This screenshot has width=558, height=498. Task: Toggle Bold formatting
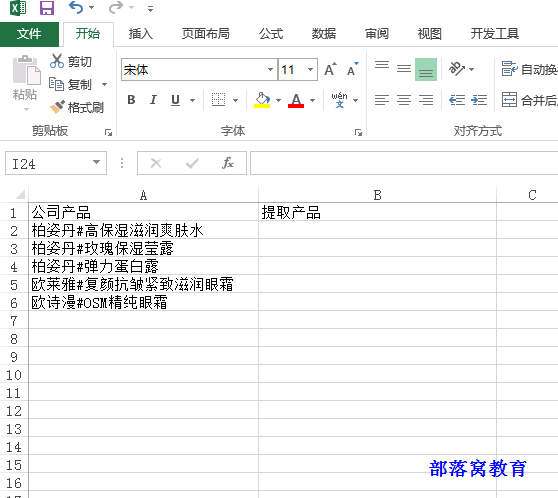click(131, 100)
